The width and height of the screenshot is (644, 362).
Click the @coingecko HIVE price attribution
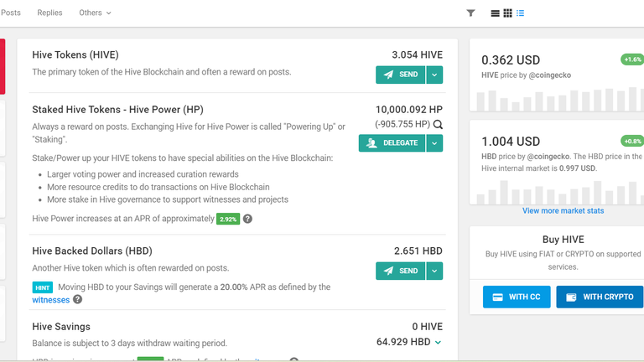549,75
